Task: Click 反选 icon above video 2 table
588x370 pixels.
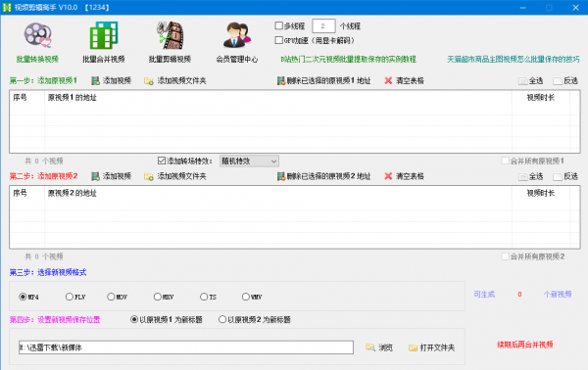Action: pos(558,176)
